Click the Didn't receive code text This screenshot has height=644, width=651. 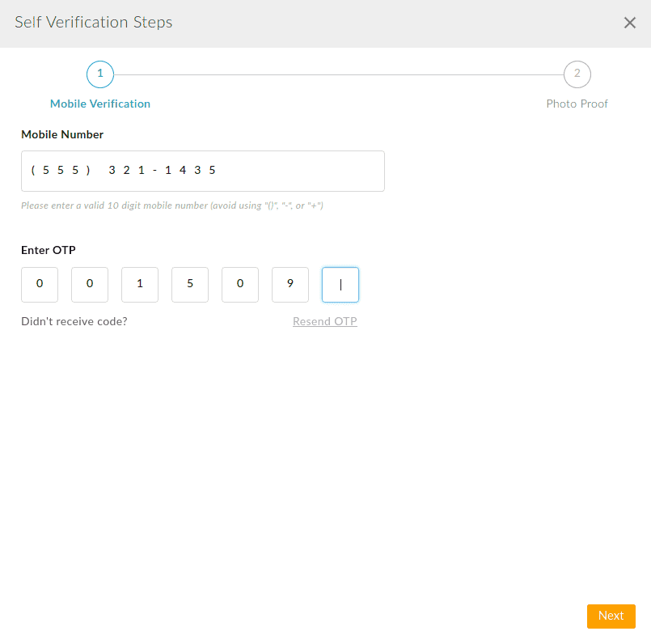(x=74, y=321)
